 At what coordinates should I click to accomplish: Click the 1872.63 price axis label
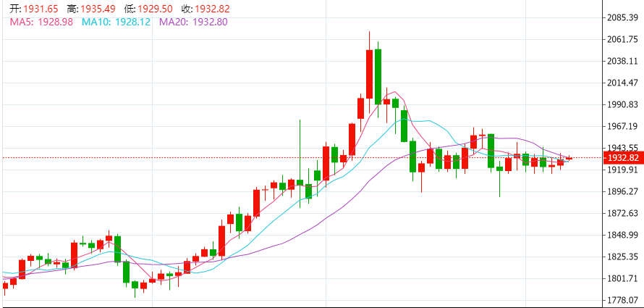(x=623, y=213)
